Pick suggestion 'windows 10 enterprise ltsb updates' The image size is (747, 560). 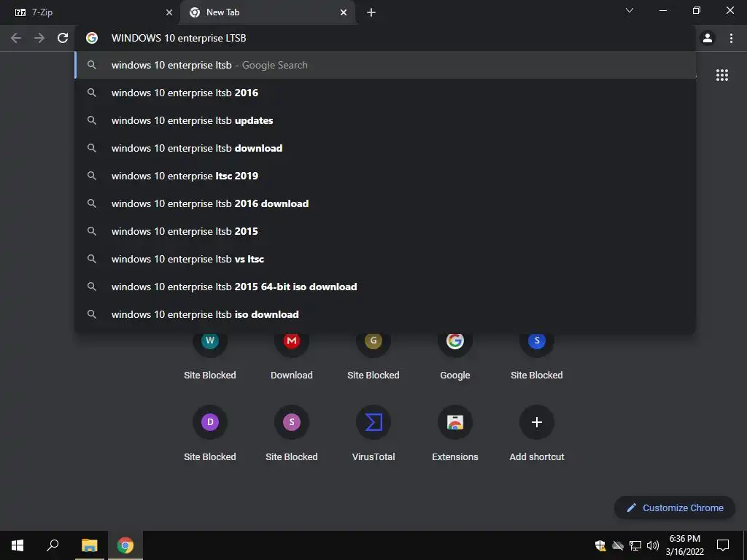385,120
